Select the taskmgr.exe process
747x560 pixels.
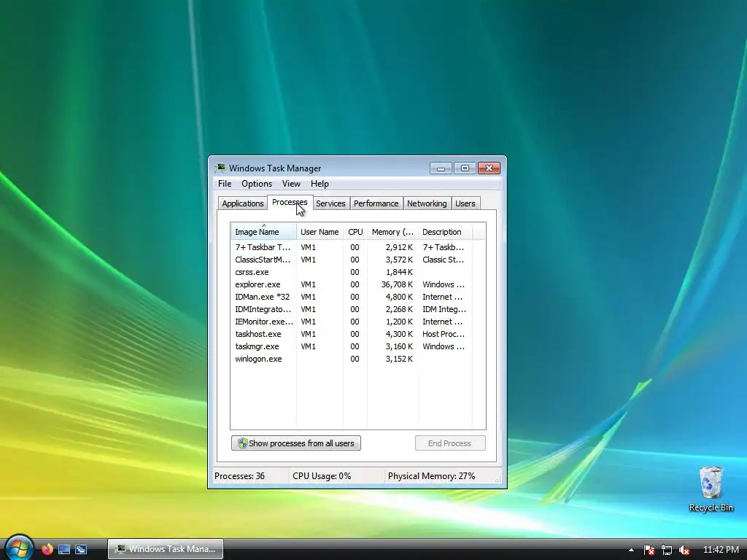click(352, 346)
